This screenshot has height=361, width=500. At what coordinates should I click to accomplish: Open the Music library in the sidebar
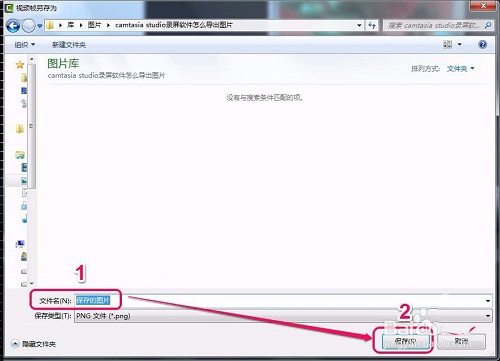click(24, 219)
